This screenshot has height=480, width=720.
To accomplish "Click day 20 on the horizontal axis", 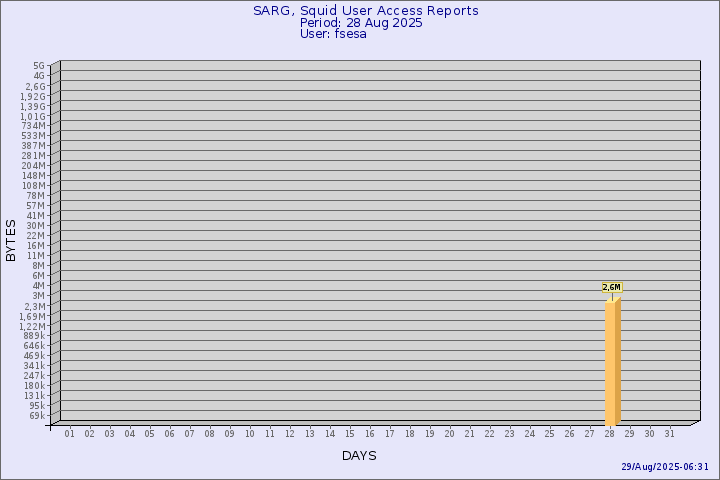I will coord(450,434).
